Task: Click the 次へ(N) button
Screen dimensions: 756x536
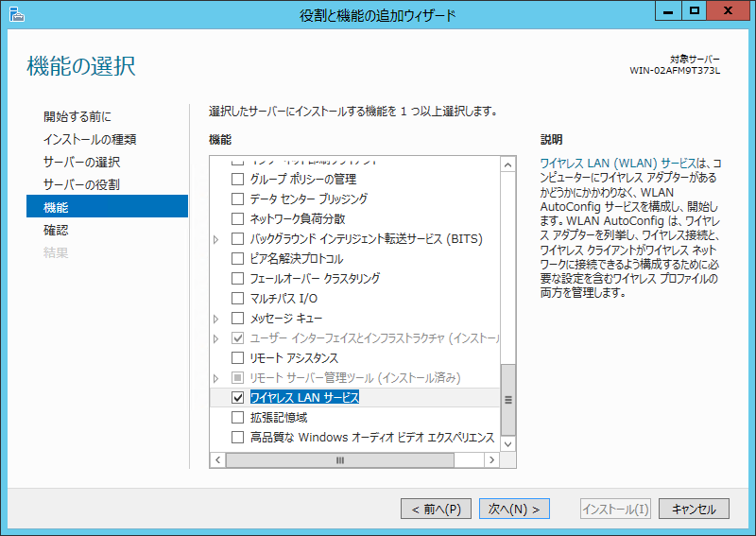Action: [514, 509]
